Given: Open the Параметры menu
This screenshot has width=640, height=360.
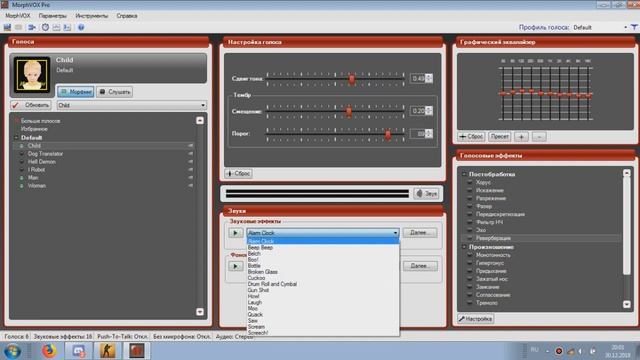Looking at the screenshot, I should [53, 16].
